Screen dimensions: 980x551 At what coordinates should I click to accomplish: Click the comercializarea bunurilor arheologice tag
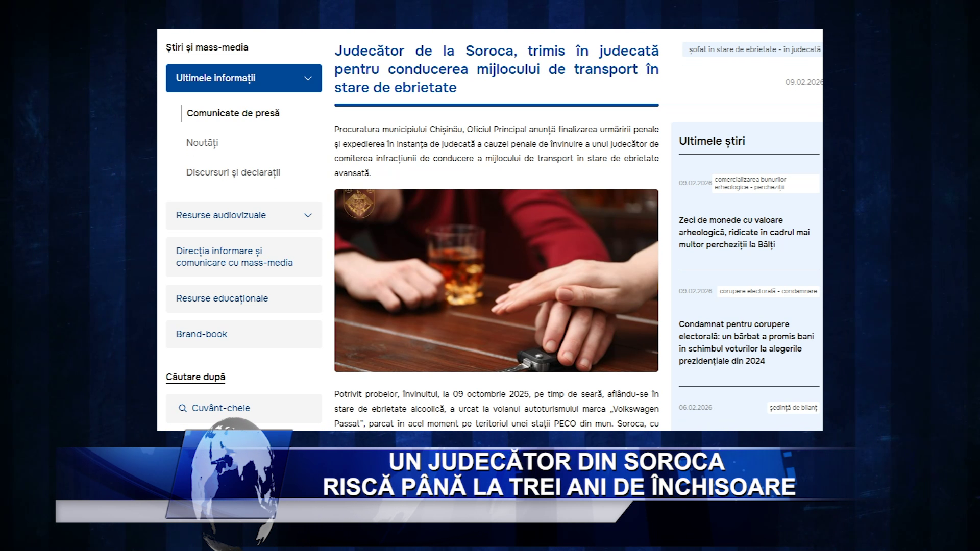click(750, 183)
